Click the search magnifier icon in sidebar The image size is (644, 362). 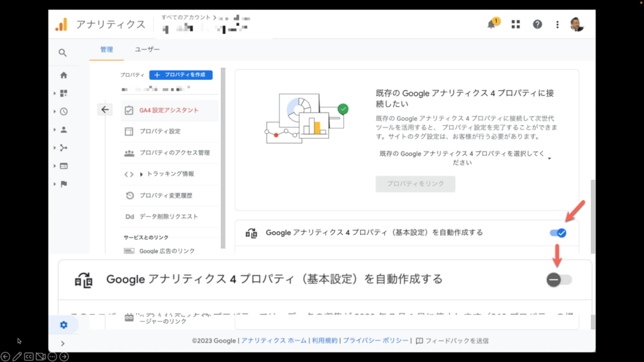pos(62,53)
